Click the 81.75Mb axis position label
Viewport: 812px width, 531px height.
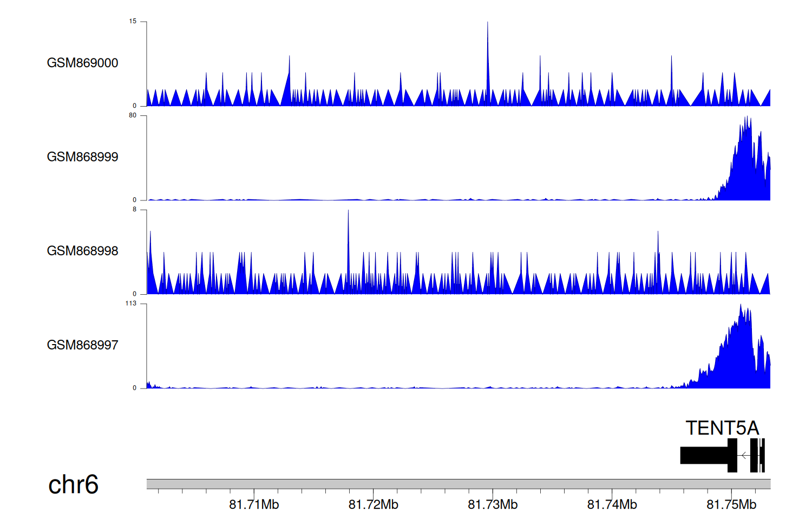click(x=731, y=505)
